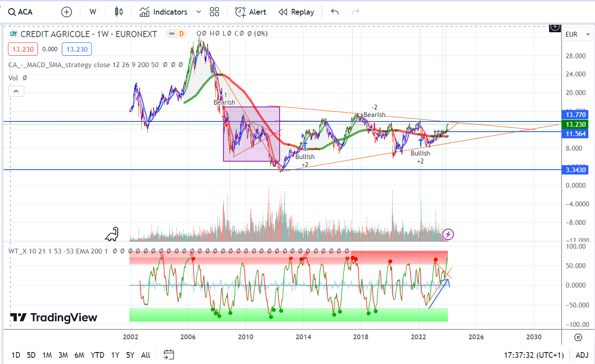Click the purple lightning bolt icon
This screenshot has width=595, height=364.
coord(448,234)
